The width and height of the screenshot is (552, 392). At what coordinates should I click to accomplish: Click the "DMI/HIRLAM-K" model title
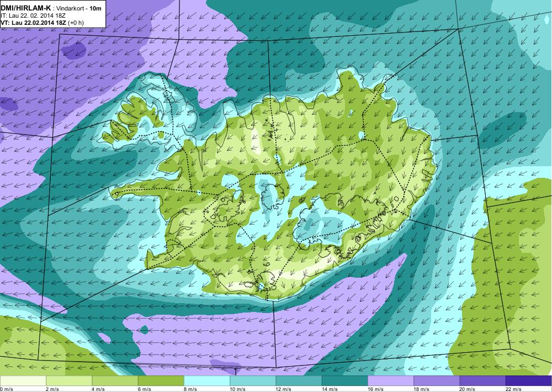(26, 8)
